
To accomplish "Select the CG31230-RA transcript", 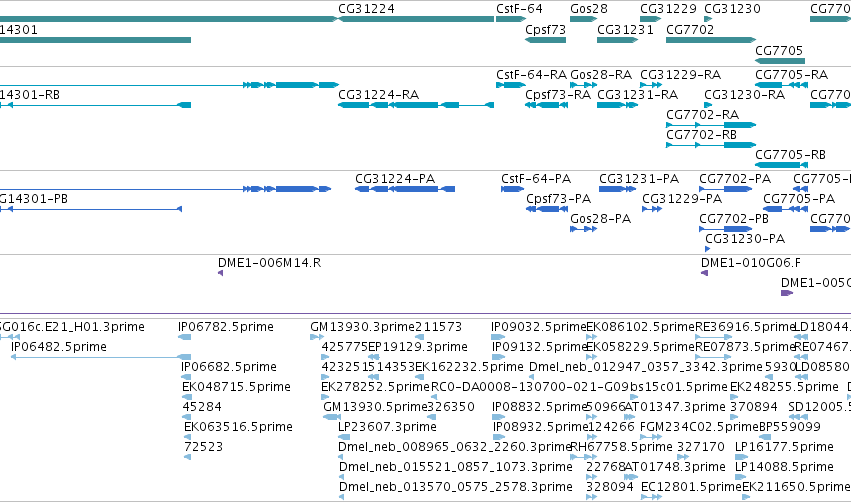I will point(708,105).
